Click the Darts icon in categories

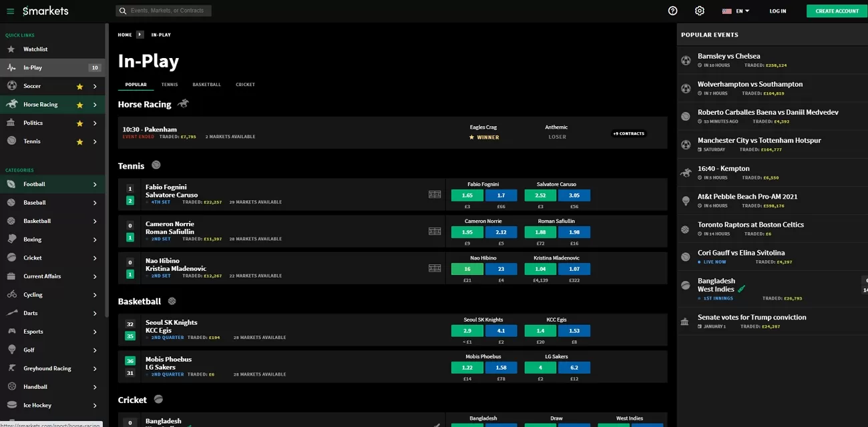click(11, 313)
